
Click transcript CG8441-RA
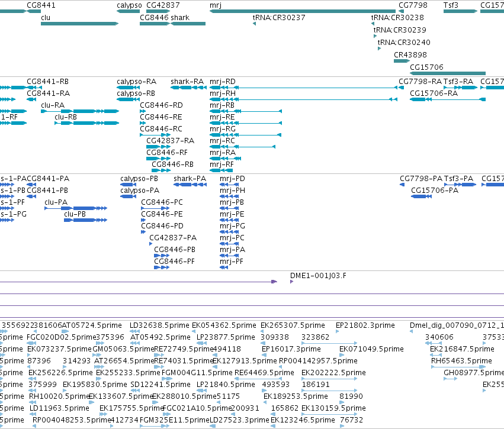(x=31, y=99)
